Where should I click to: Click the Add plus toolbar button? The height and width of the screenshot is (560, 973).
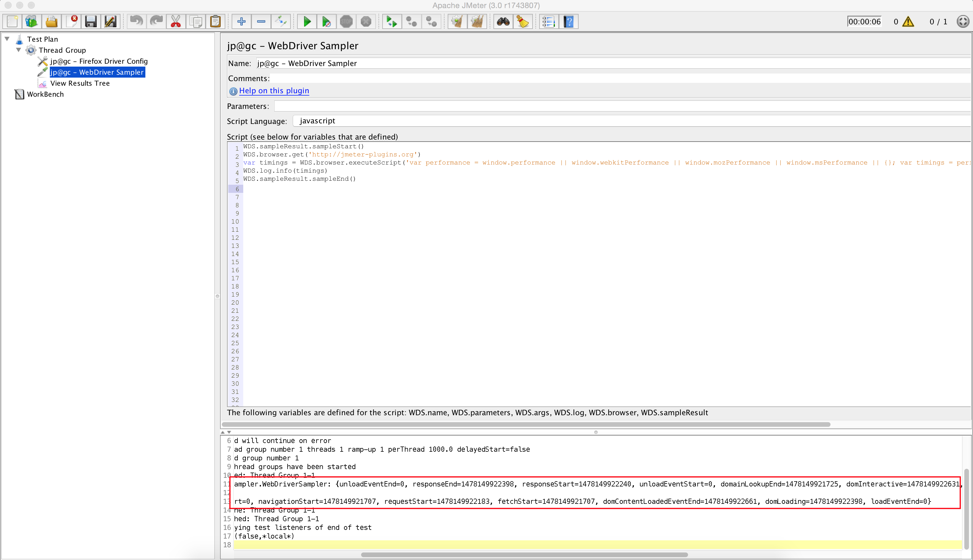pyautogui.click(x=242, y=21)
